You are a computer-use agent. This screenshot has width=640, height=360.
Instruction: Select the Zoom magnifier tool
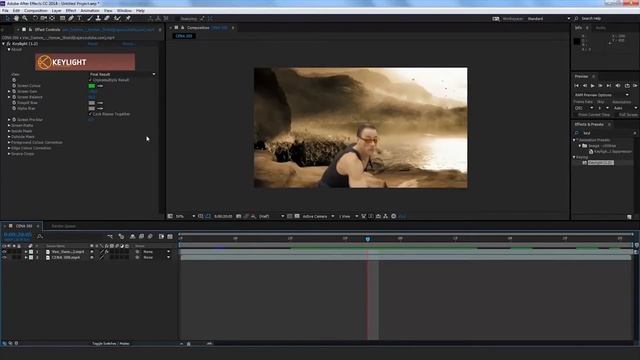pos(25,18)
